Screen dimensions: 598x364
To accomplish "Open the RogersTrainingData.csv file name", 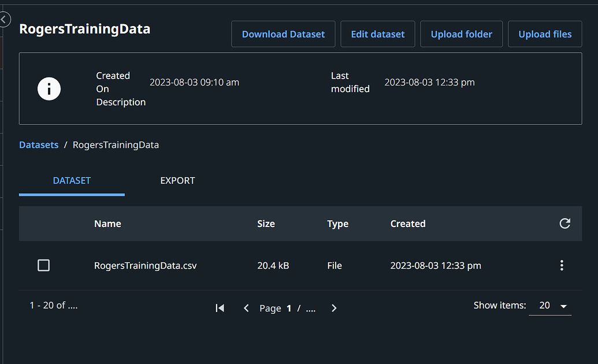I will [x=146, y=266].
